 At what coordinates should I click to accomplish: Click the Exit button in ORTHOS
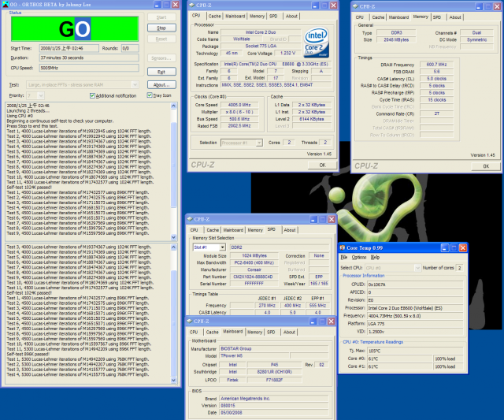(161, 72)
